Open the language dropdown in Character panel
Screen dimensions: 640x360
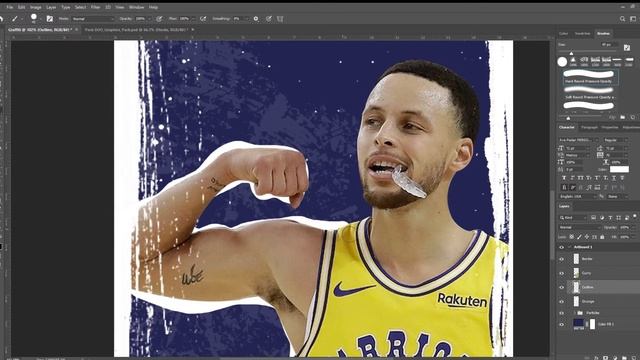(578, 196)
